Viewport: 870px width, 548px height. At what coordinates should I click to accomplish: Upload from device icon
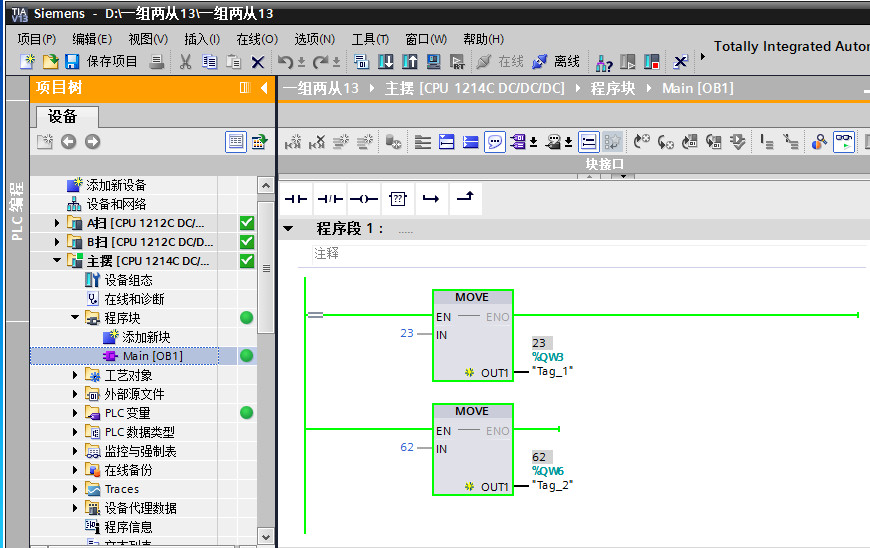(410, 61)
